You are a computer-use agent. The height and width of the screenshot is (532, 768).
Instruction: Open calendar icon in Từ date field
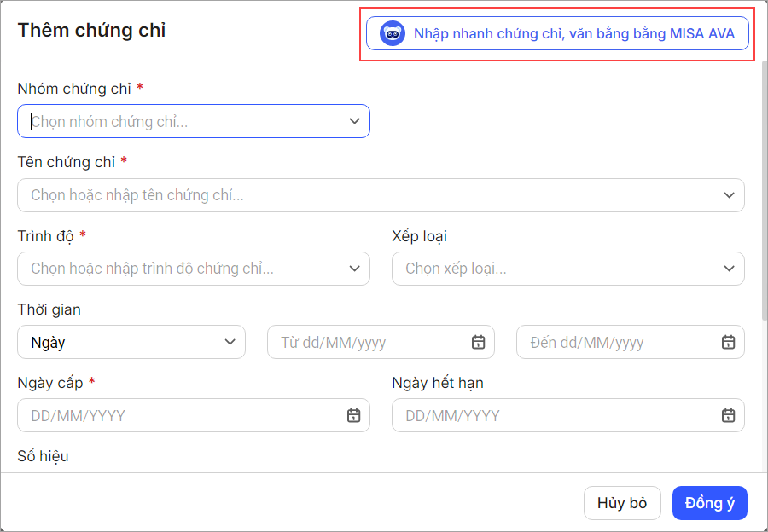[x=478, y=342]
